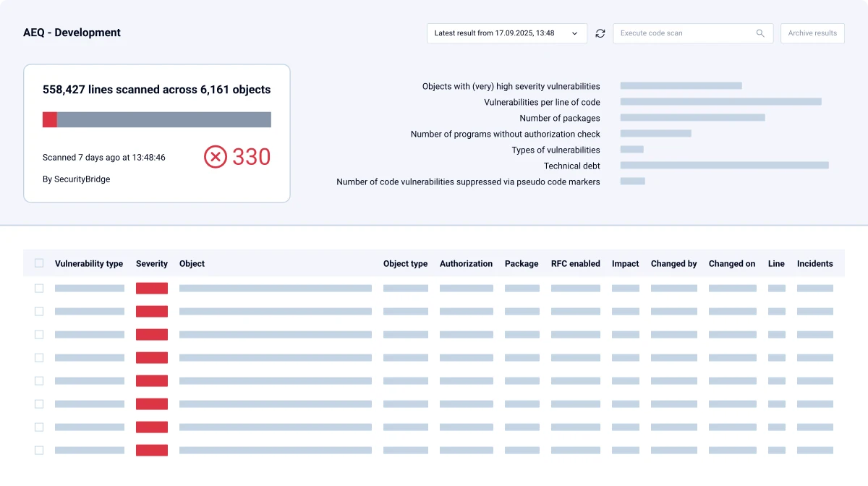Screen dimensions: 868x486
Task: Click the red error circle icon beside 330
Action: click(x=216, y=156)
